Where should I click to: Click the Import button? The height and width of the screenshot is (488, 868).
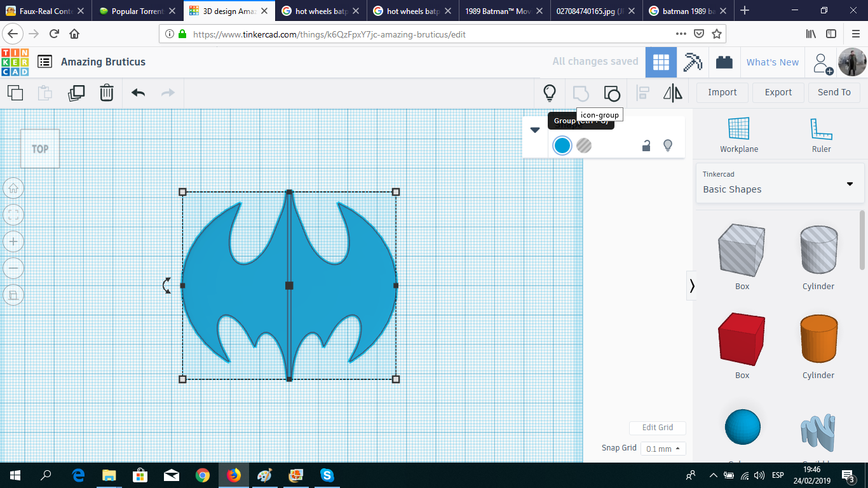click(722, 93)
